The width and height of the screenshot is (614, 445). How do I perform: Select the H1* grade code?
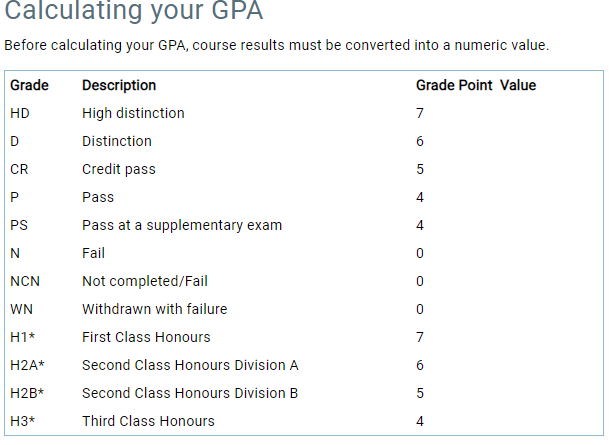click(x=22, y=337)
